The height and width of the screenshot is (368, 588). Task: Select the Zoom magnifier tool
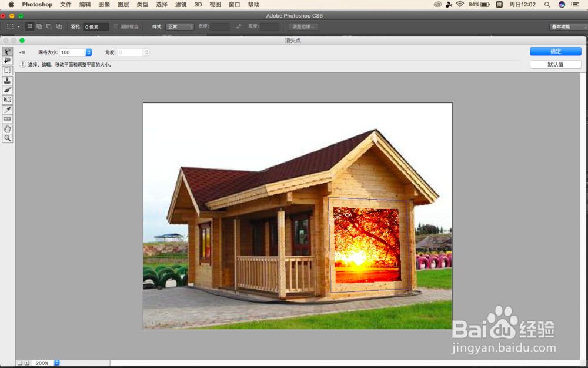coord(7,138)
